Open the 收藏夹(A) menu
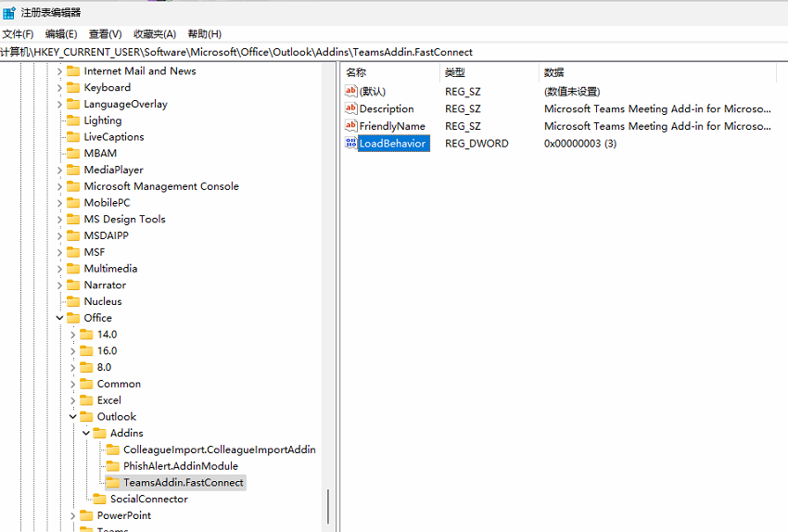The width and height of the screenshot is (788, 532). (154, 33)
